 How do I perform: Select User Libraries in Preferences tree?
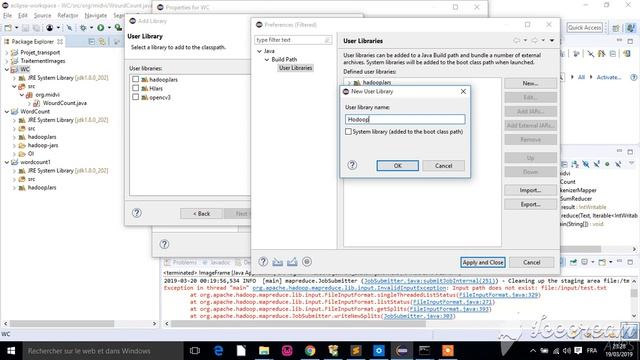(296, 68)
